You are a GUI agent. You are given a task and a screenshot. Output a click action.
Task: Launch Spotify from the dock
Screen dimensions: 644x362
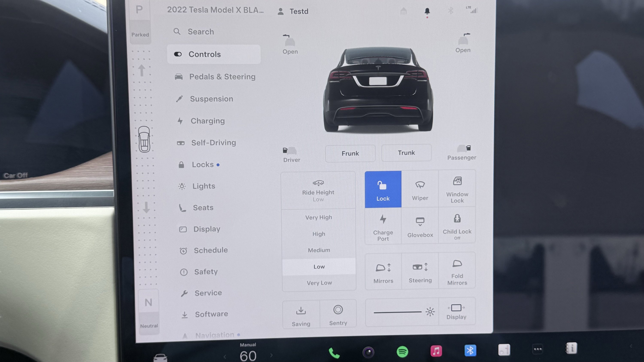click(402, 352)
